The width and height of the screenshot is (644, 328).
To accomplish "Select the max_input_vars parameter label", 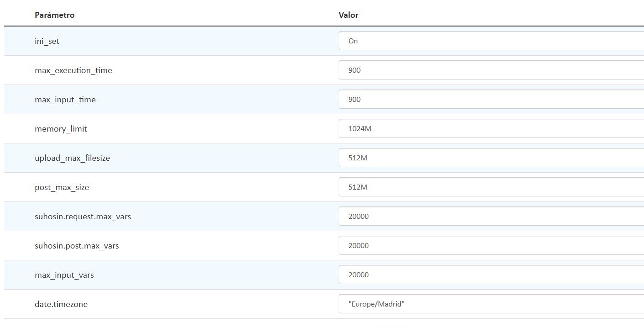I will 64,275.
